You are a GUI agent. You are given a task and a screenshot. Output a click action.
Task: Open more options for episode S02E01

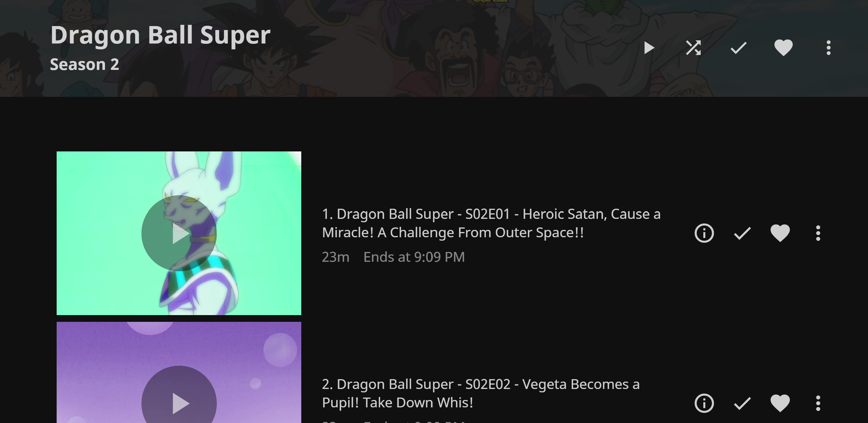[x=818, y=233]
